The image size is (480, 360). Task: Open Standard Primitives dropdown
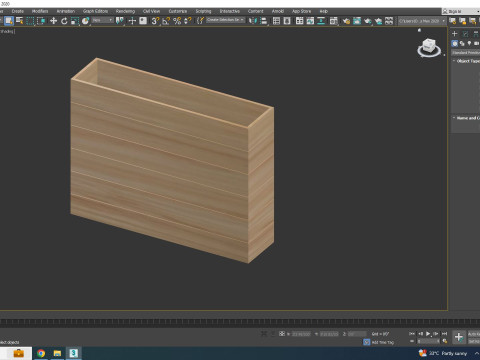tap(466, 53)
